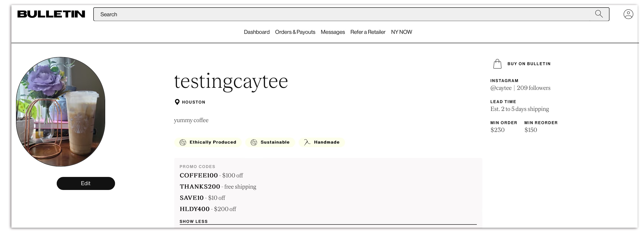644x235 pixels.
Task: Click the Sustainable badge icon
Action: coord(254,142)
